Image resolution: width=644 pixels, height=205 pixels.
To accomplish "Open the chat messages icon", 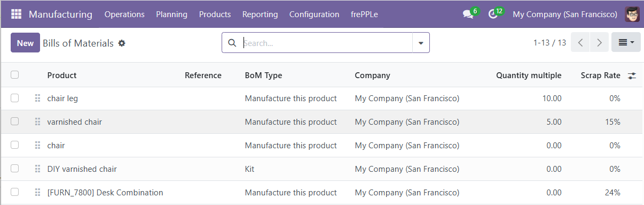I will [x=468, y=14].
